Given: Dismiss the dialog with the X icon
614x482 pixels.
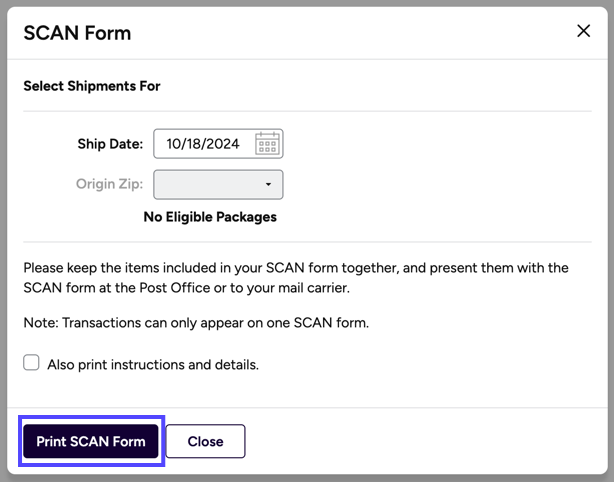Looking at the screenshot, I should pyautogui.click(x=584, y=31).
